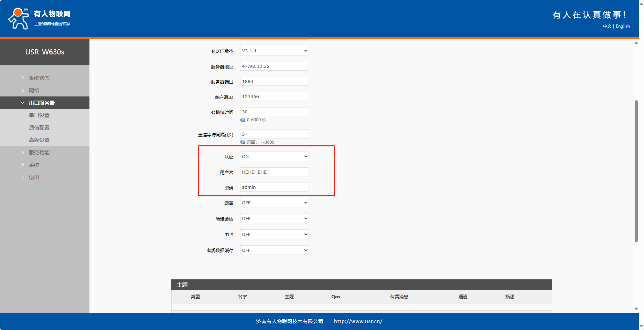Open the 认证 ON dropdown
The width and height of the screenshot is (644, 330).
point(274,157)
